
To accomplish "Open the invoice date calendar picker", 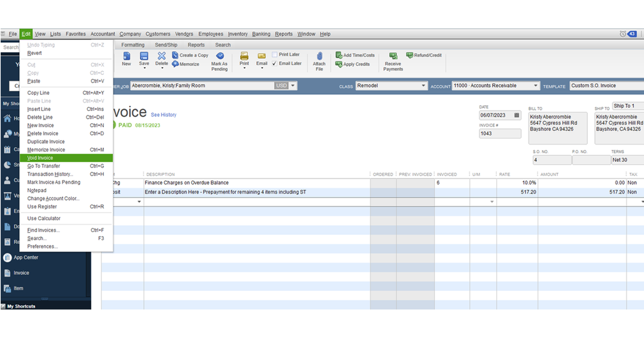I will click(516, 115).
